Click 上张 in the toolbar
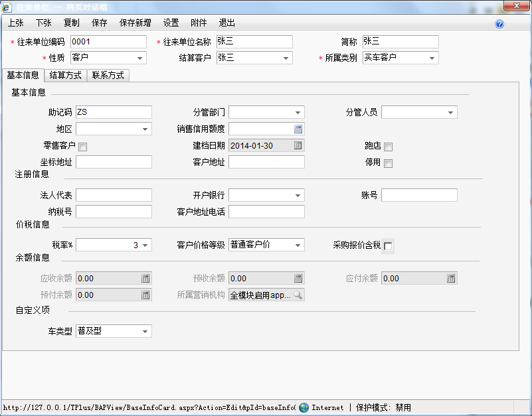Screen dimensions: 532x416 click(15, 23)
